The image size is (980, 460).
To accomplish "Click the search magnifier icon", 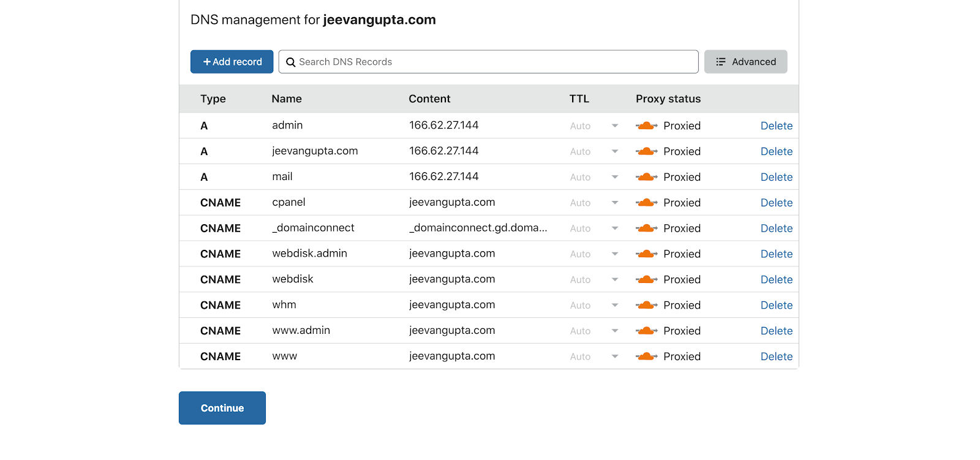I will (291, 62).
